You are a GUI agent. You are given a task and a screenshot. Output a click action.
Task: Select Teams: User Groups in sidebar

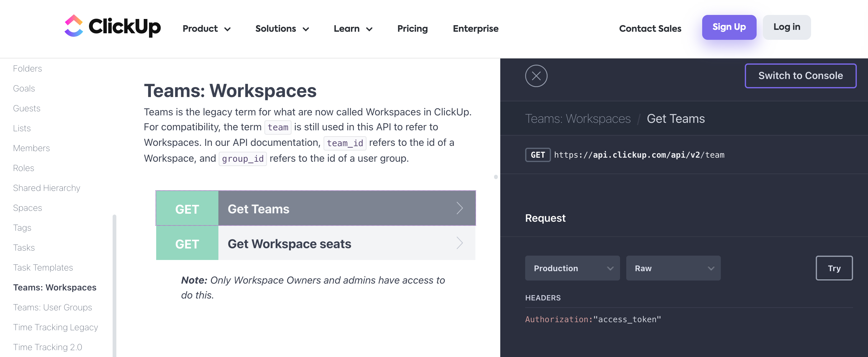tap(52, 307)
